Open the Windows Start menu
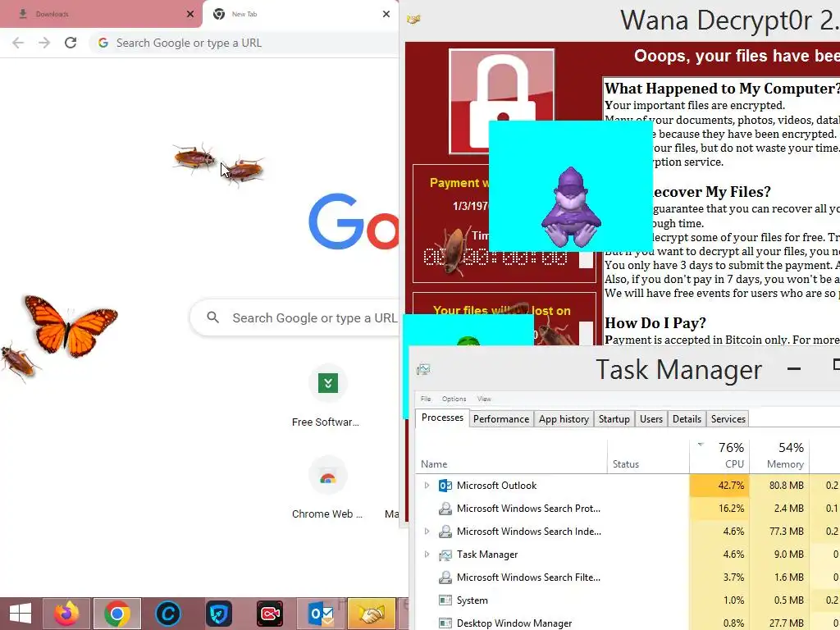The width and height of the screenshot is (840, 630). [x=21, y=614]
